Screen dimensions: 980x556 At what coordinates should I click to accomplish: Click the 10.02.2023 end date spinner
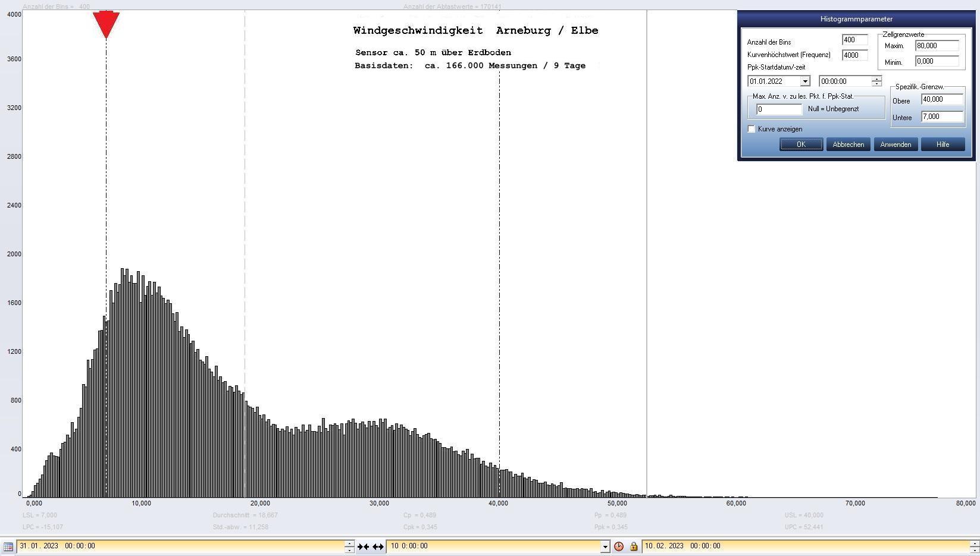(974, 546)
